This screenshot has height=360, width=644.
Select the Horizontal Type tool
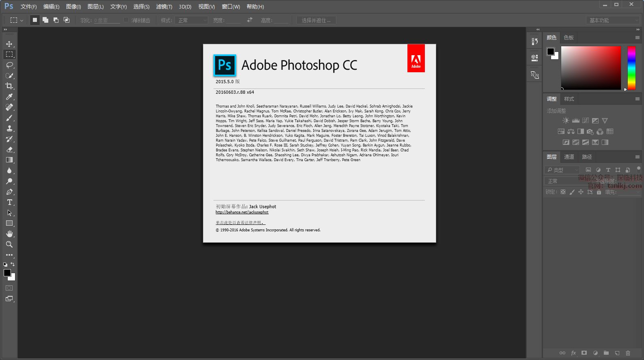(x=9, y=202)
